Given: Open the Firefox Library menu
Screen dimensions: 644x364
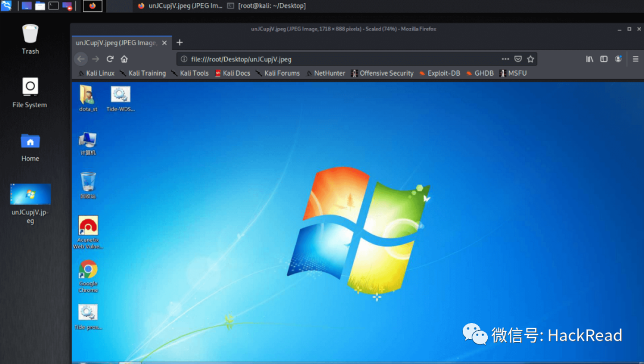Looking at the screenshot, I should point(589,59).
